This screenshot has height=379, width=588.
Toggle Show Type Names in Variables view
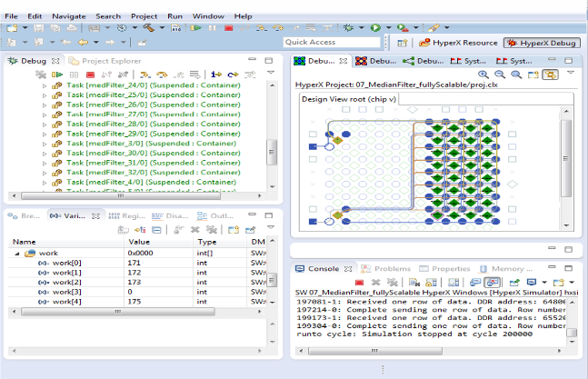(124, 230)
